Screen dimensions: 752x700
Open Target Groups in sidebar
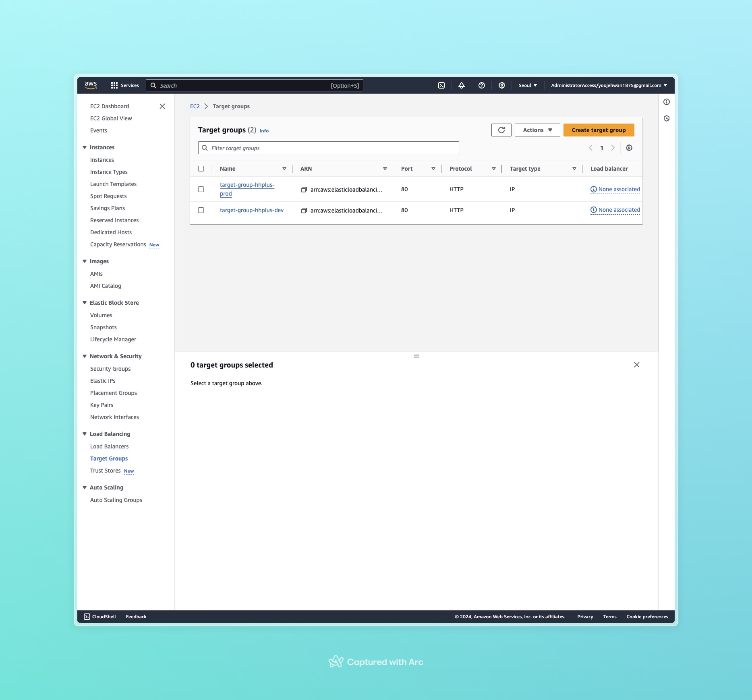[109, 458]
